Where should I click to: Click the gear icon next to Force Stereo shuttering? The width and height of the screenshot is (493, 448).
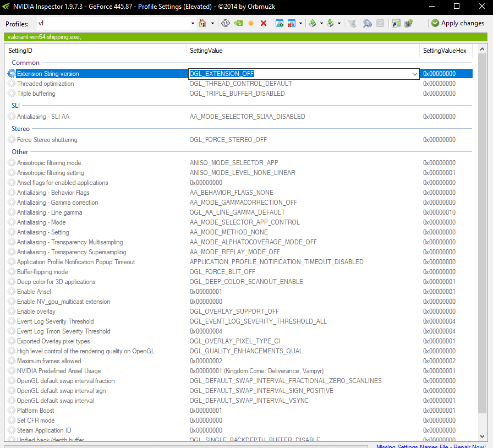click(12, 140)
